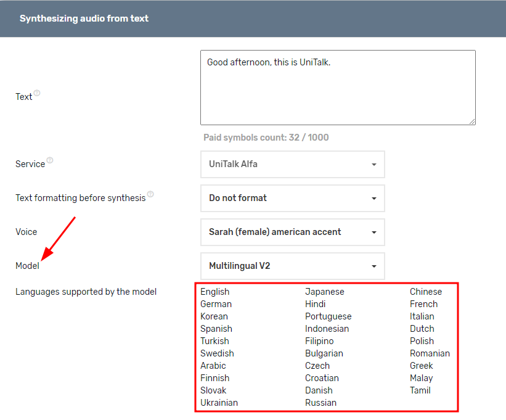Click the 'Synthesizing audio from text' header
Screen dimensions: 506x420
pos(84,19)
